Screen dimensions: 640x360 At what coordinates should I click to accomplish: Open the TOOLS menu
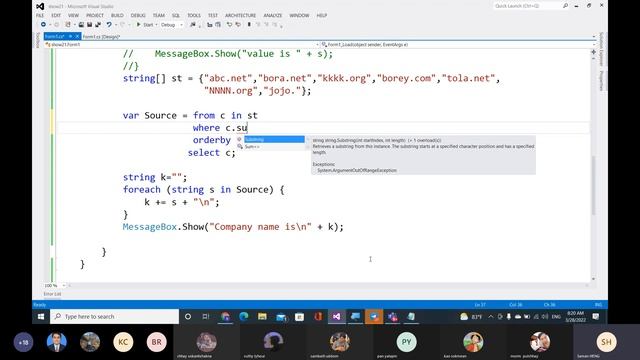194,16
